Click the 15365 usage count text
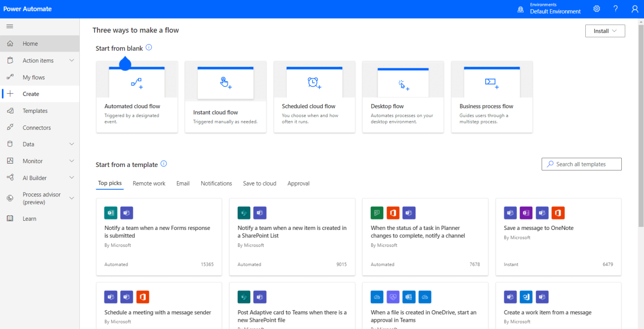Viewport: 644px width, 329px height. click(207, 264)
